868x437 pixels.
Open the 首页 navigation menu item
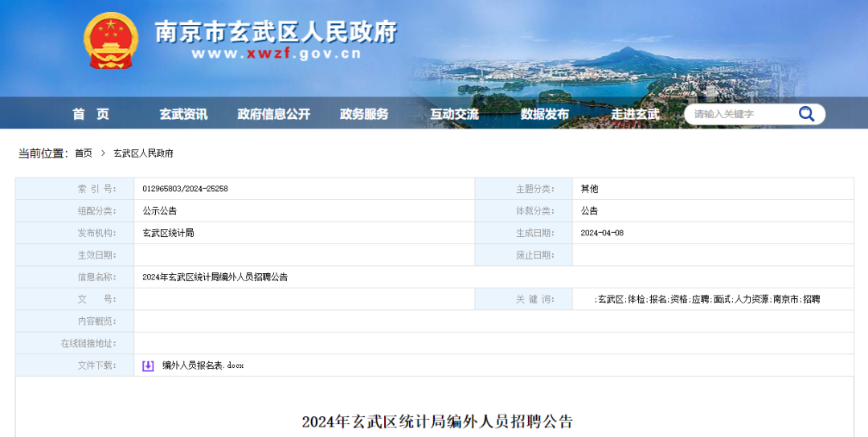(91, 114)
